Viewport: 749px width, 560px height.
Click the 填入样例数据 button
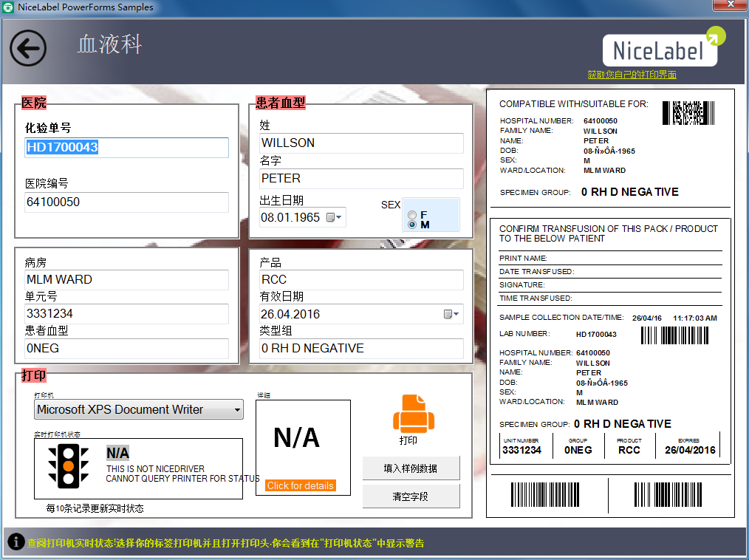[410, 468]
